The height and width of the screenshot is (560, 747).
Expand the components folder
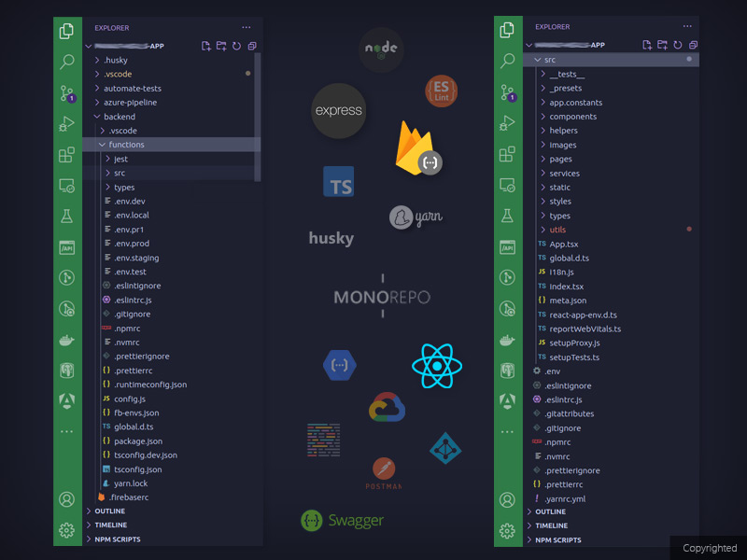point(572,117)
